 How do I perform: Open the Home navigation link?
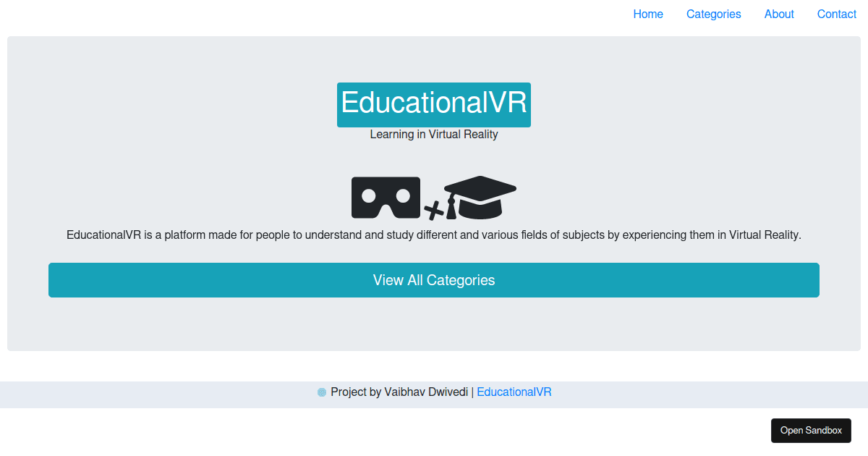pyautogui.click(x=648, y=14)
